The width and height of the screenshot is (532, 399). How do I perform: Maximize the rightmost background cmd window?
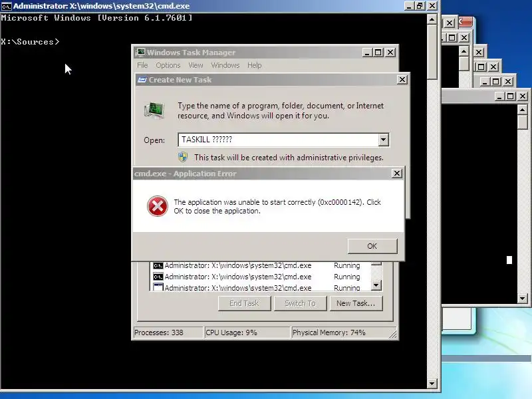[x=511, y=96]
